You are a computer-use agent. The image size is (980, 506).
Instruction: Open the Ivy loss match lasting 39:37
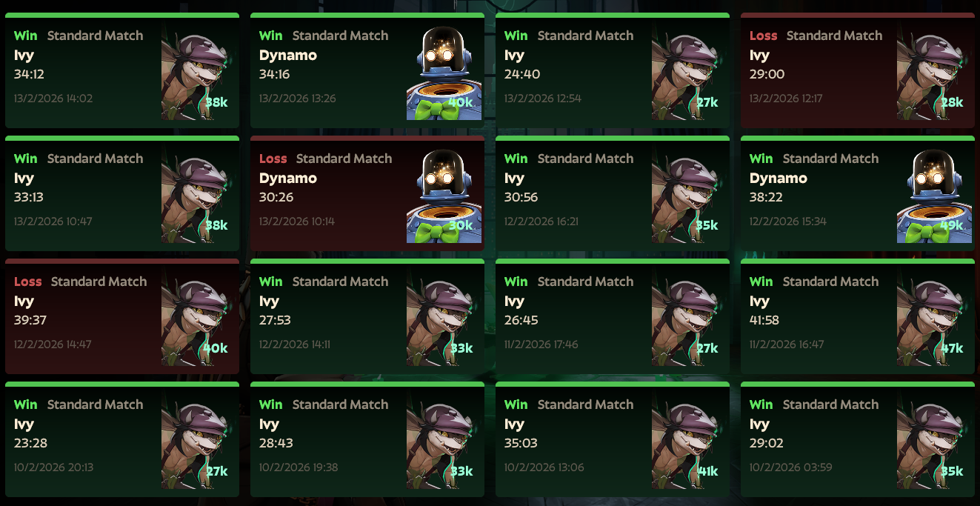click(x=122, y=316)
